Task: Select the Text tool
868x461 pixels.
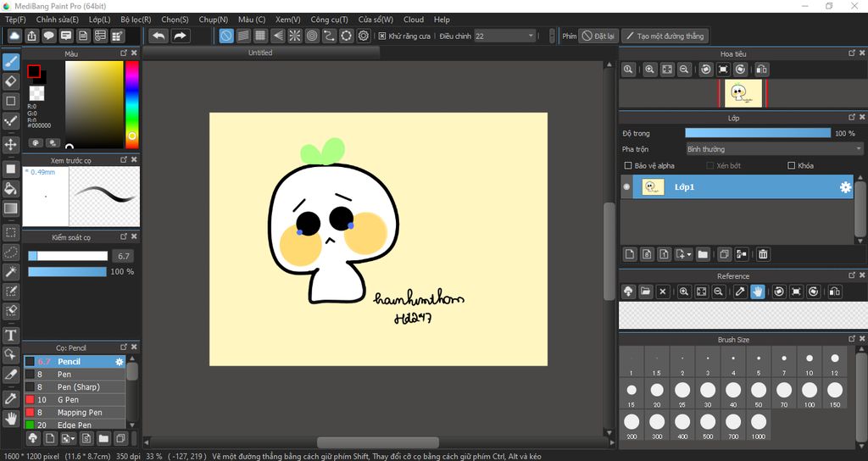Action: pyautogui.click(x=10, y=335)
